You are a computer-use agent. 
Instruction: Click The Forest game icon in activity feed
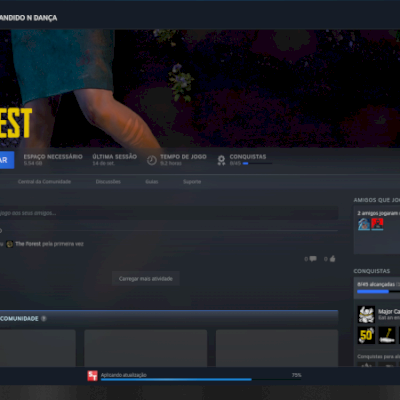(10, 244)
